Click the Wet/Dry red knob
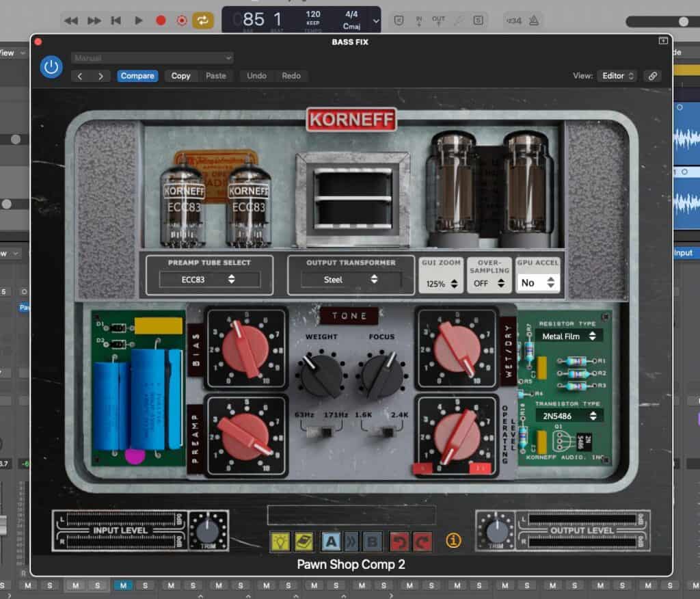Image resolution: width=700 pixels, height=599 pixels. tap(457, 349)
